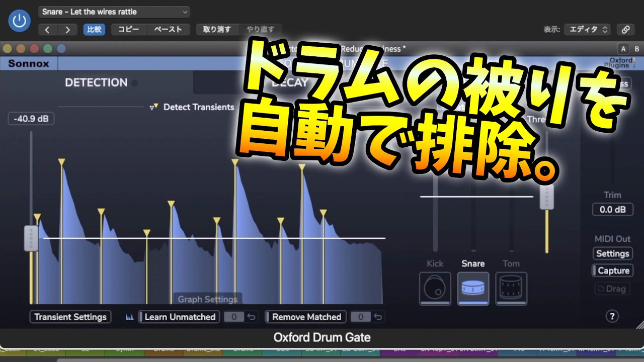Reset Remove Matched with its undo arrow
Viewport: 644px width, 362px height.
click(378, 317)
